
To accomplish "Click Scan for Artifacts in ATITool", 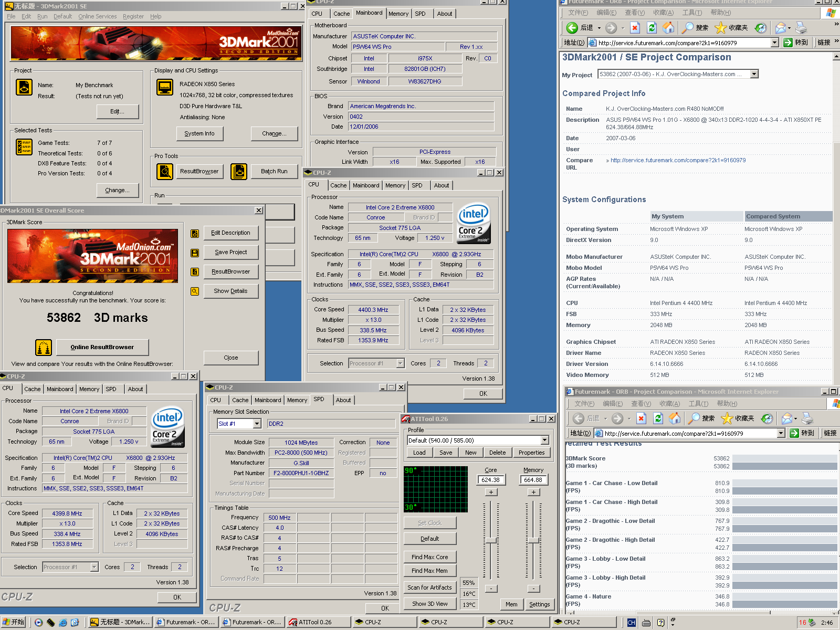I will coord(430,587).
